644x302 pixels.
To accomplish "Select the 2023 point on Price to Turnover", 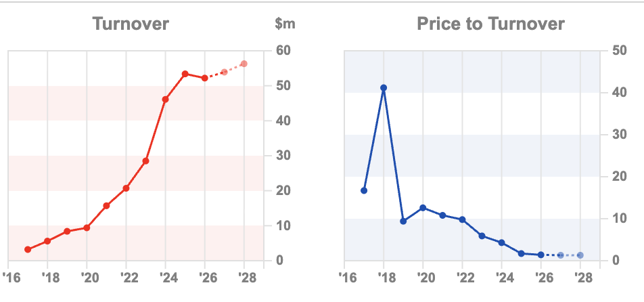I will (x=482, y=236).
